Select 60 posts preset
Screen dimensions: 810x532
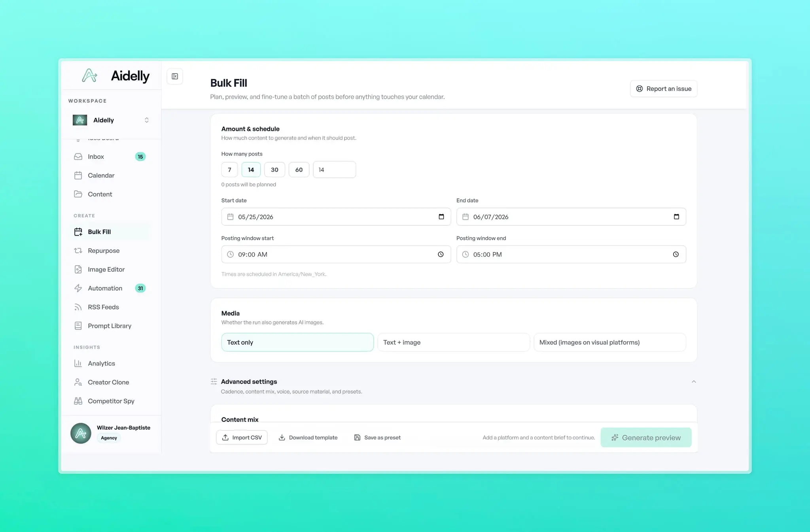click(x=299, y=170)
